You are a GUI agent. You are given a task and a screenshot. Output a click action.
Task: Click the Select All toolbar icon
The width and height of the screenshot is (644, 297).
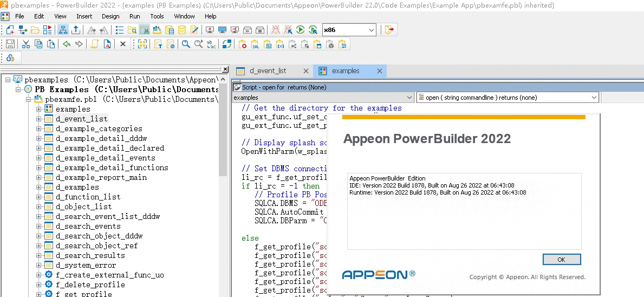pos(142,44)
